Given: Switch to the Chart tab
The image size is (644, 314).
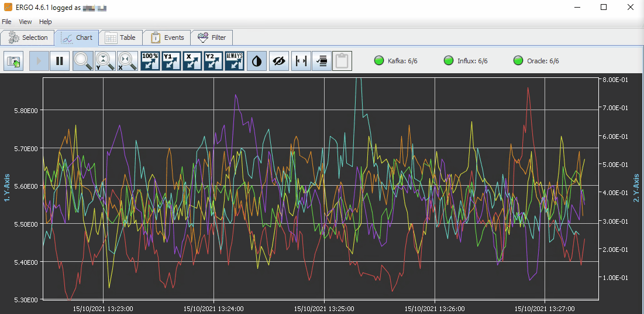Looking at the screenshot, I should pyautogui.click(x=77, y=37).
